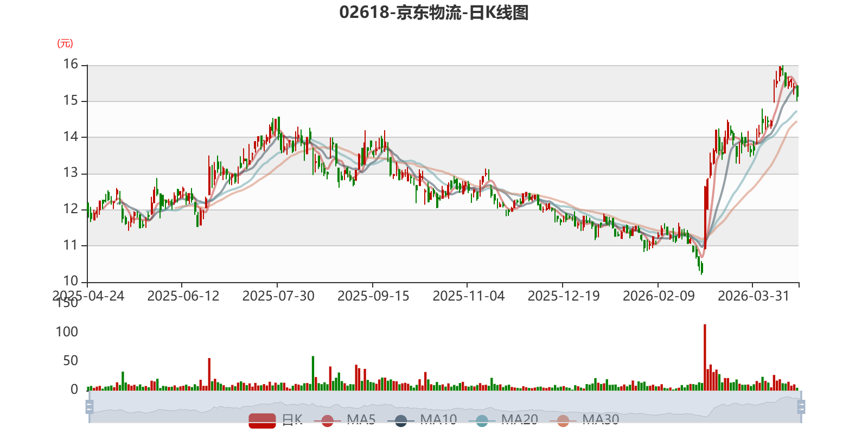This screenshot has height=434, width=868.
Task: Click the 2025-06-12 date axis label
Action: (183, 296)
